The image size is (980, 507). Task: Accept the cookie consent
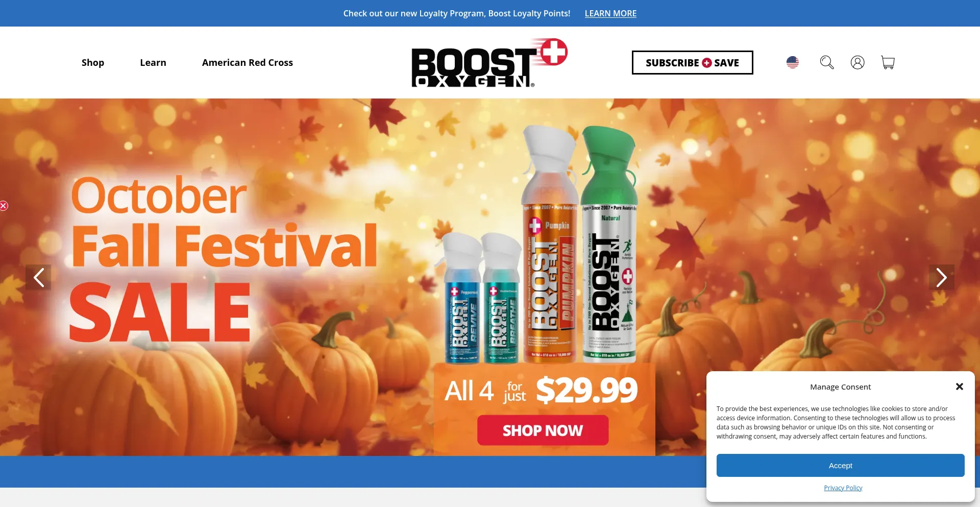841,465
